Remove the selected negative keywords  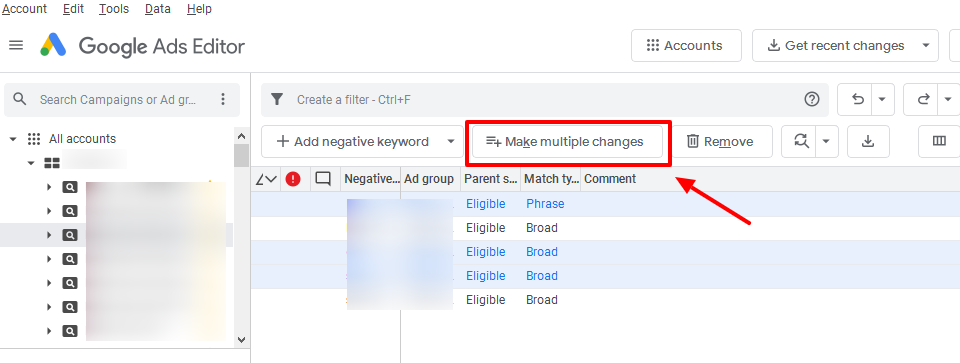[720, 142]
